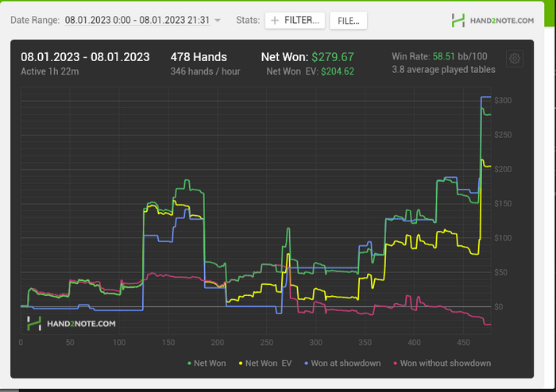Click the blue Won at showdown legend dot
Image resolution: width=556 pixels, height=392 pixels.
(x=307, y=363)
